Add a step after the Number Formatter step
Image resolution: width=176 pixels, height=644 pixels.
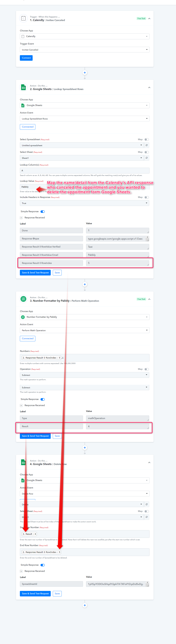click(85, 448)
